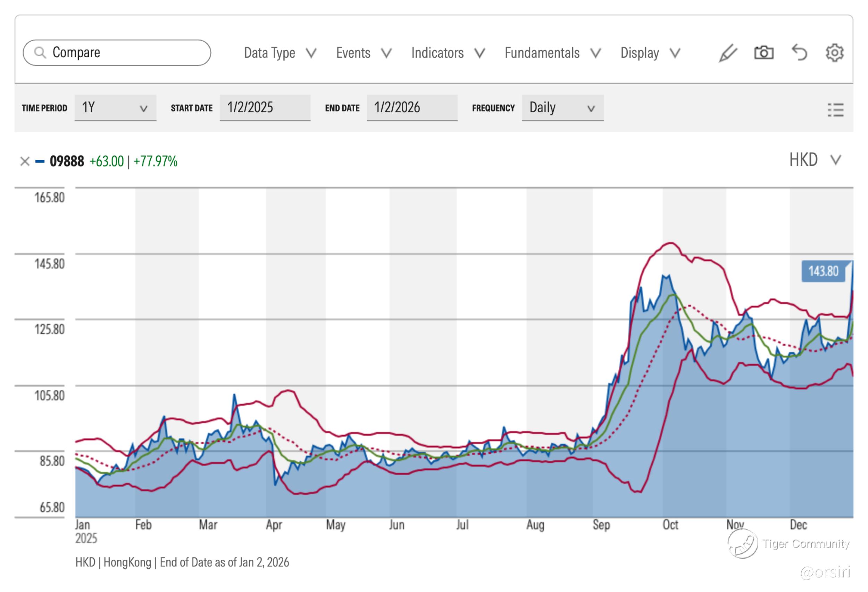Click the start date field 1/2/2025
This screenshot has height=592, width=868.
[265, 108]
